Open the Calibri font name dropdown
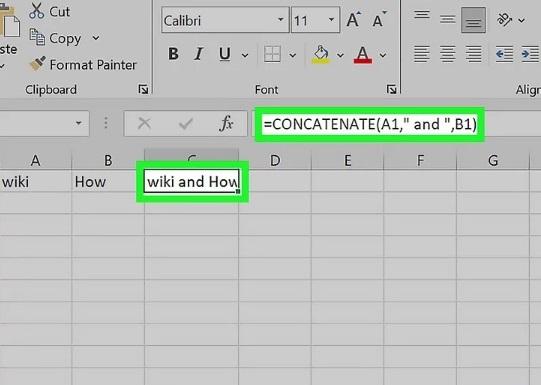 (x=281, y=20)
